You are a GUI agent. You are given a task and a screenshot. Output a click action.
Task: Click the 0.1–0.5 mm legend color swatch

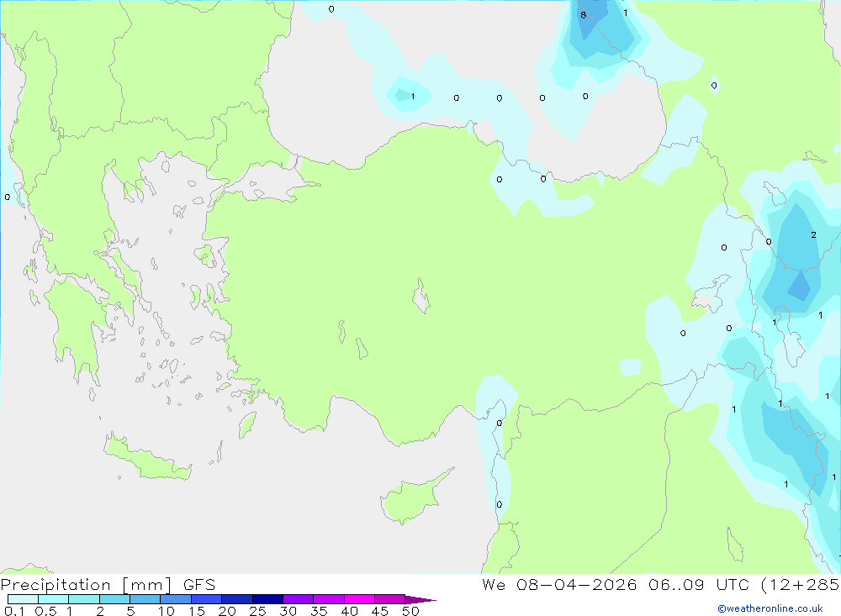point(23,599)
